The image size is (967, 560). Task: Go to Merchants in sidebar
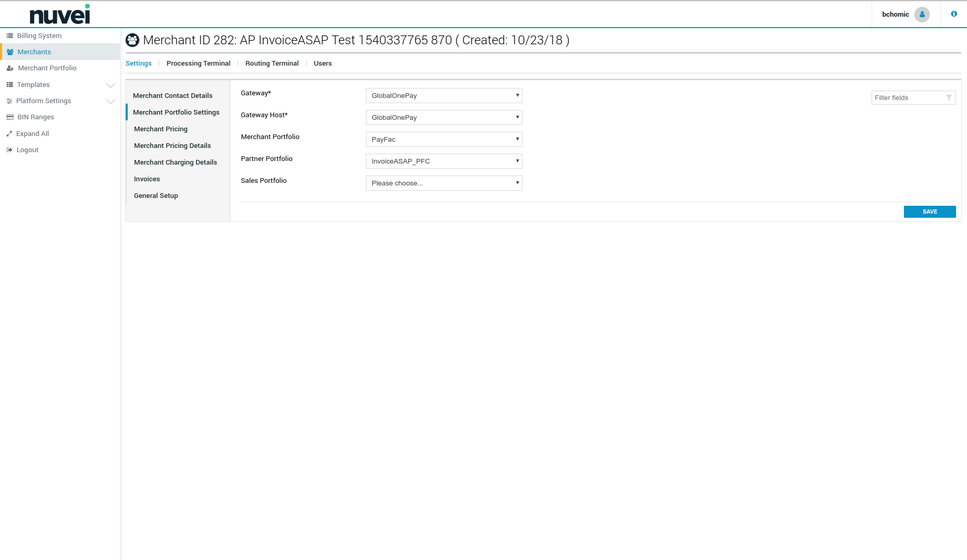pos(34,52)
